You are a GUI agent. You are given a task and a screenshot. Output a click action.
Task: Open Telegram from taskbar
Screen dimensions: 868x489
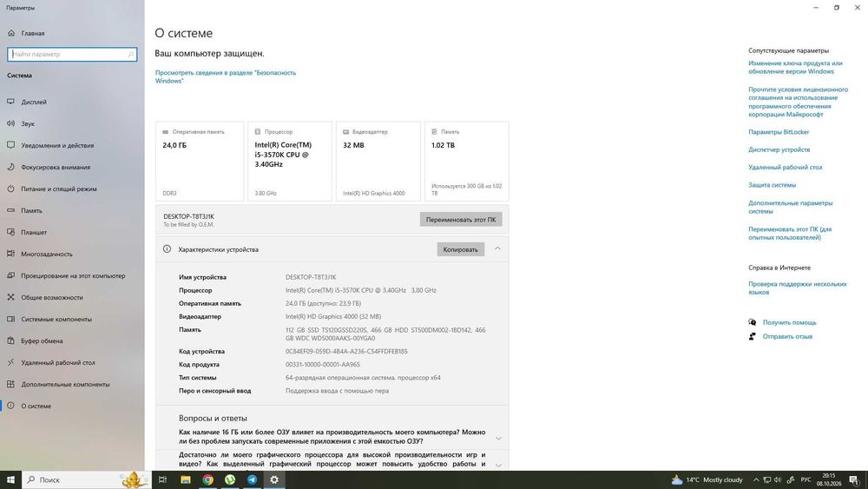(252, 479)
